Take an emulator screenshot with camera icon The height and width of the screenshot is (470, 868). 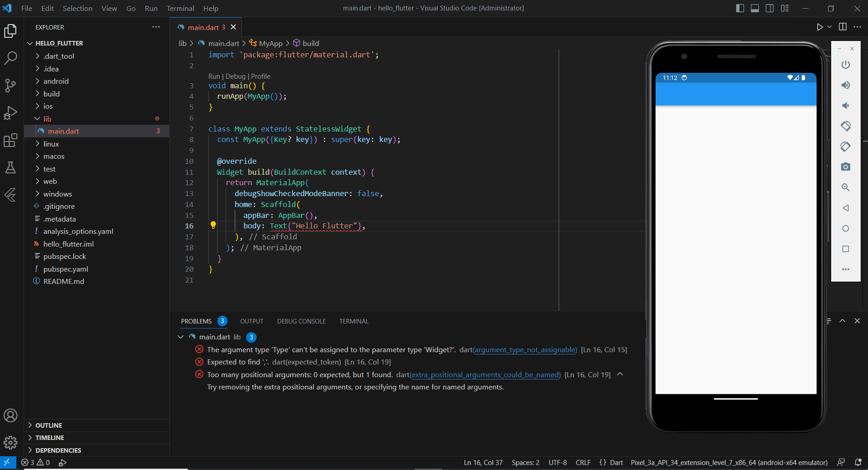[x=846, y=167]
